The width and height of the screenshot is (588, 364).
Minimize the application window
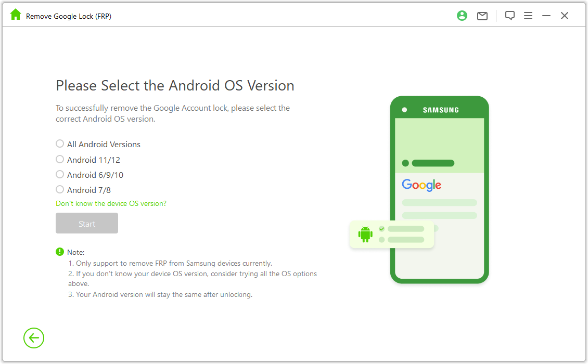pos(546,16)
